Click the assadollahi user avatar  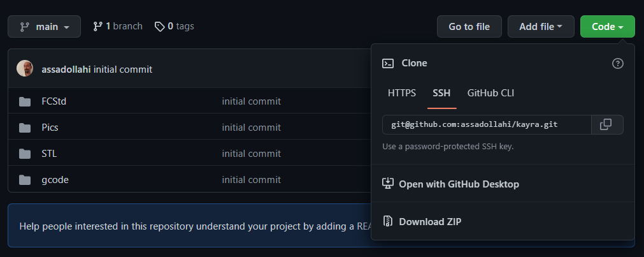25,68
